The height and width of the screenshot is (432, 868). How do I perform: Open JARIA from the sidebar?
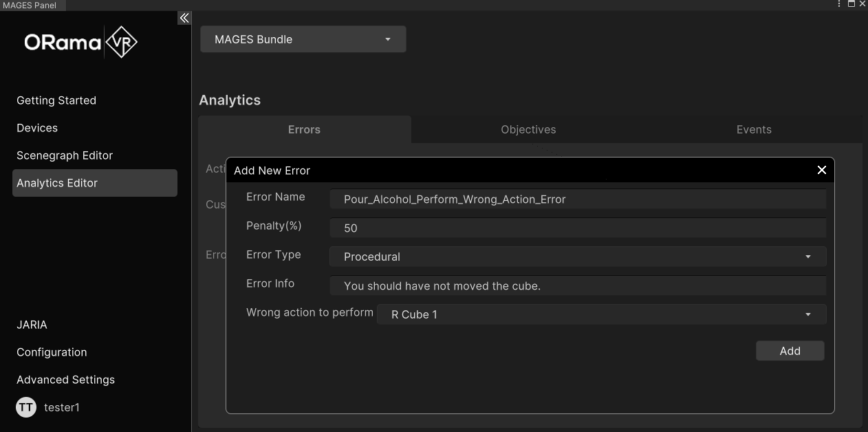[32, 325]
